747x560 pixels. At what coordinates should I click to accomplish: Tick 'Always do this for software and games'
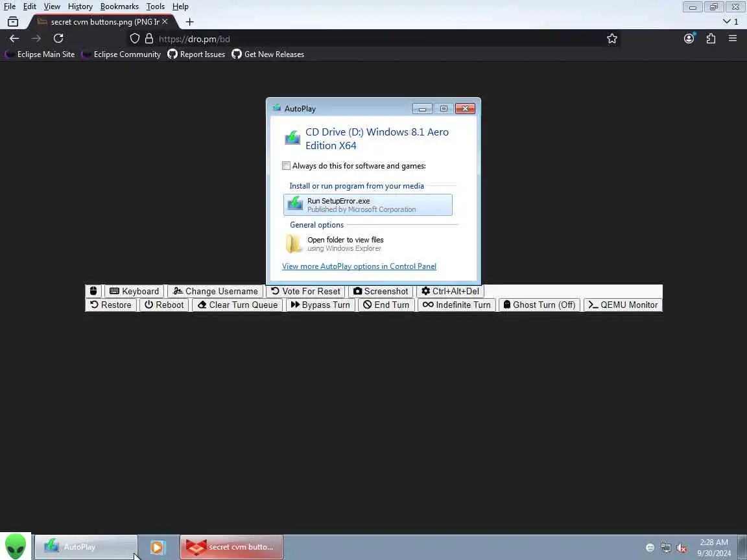286,166
